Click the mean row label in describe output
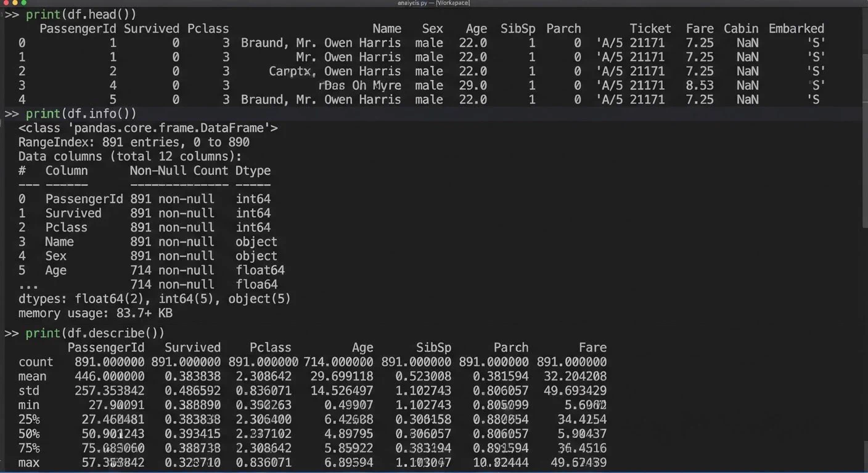Image resolution: width=868 pixels, height=473 pixels. tap(32, 376)
